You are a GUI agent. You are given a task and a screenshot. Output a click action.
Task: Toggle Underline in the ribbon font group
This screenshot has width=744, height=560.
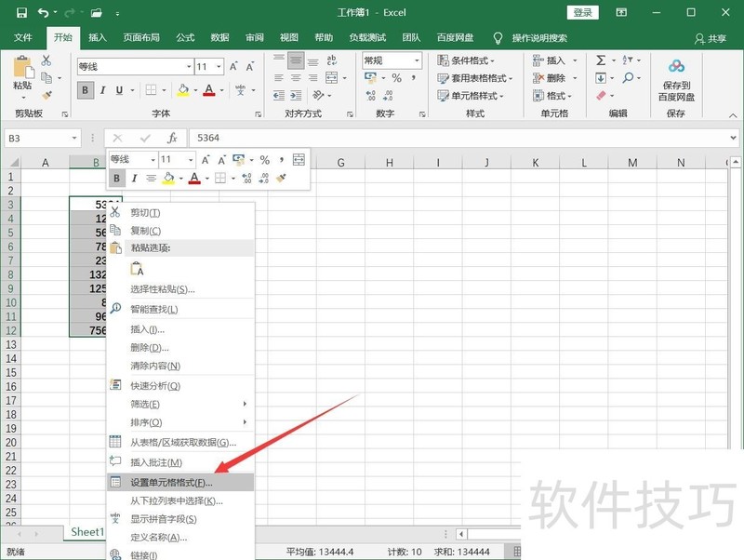[x=119, y=90]
